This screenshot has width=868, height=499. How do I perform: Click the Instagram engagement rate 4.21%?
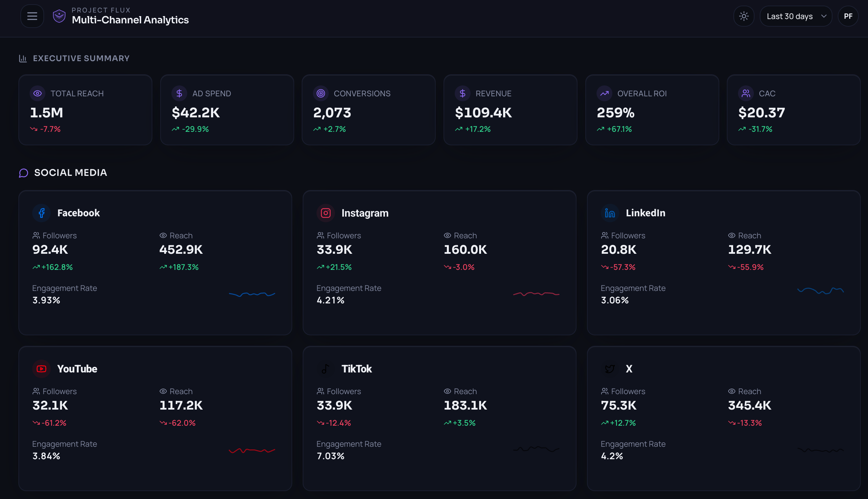point(330,300)
